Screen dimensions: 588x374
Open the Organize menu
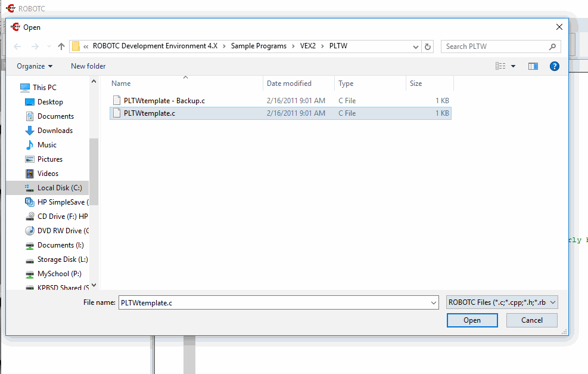(35, 66)
